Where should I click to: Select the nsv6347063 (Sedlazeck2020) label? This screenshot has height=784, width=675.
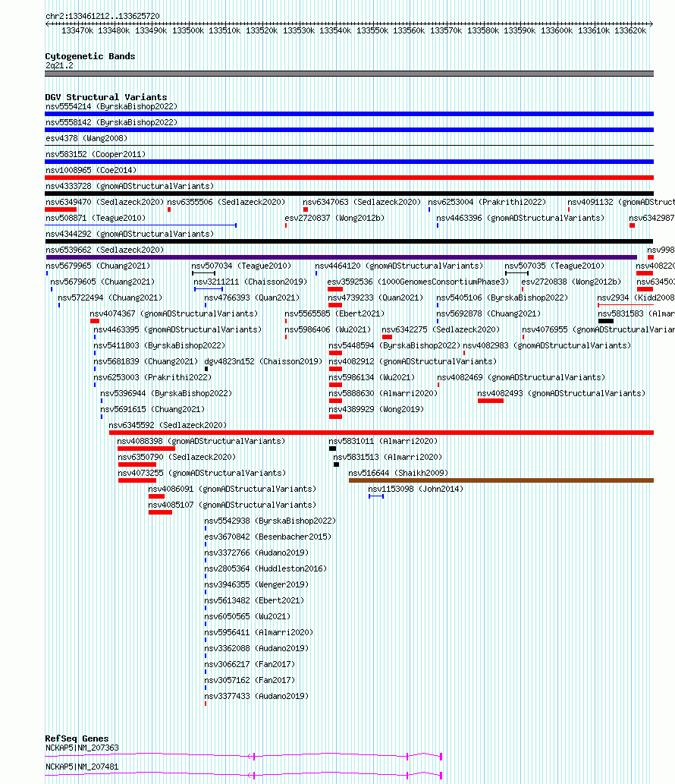[362, 203]
